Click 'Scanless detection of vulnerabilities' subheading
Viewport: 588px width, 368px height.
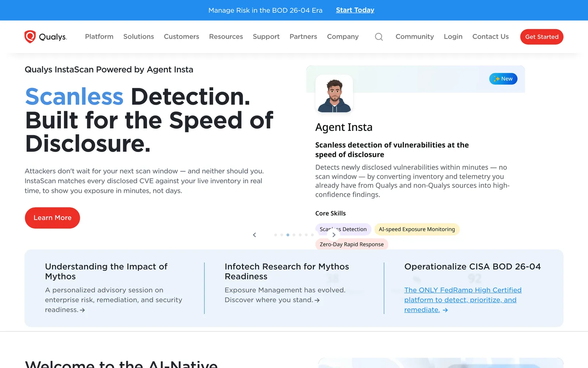tap(392, 150)
